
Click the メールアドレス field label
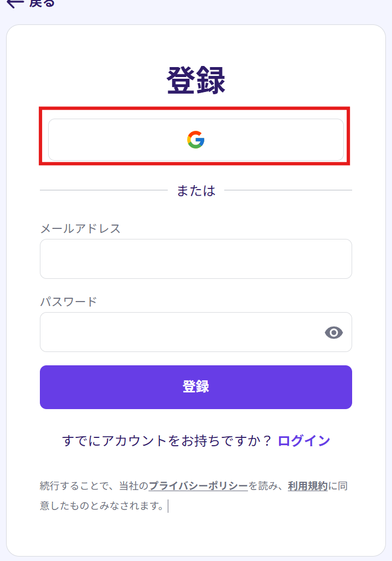80,228
